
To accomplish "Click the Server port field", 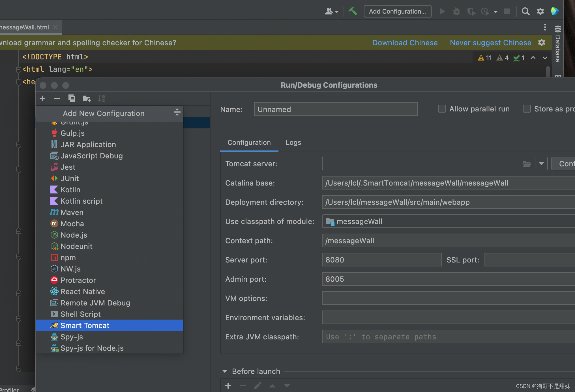I will pos(382,260).
